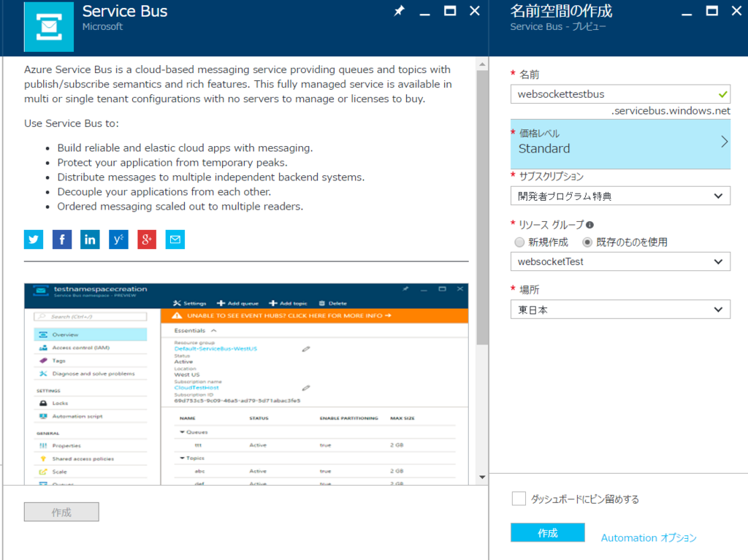
Task: Open Automation オプション link
Action: (649, 537)
